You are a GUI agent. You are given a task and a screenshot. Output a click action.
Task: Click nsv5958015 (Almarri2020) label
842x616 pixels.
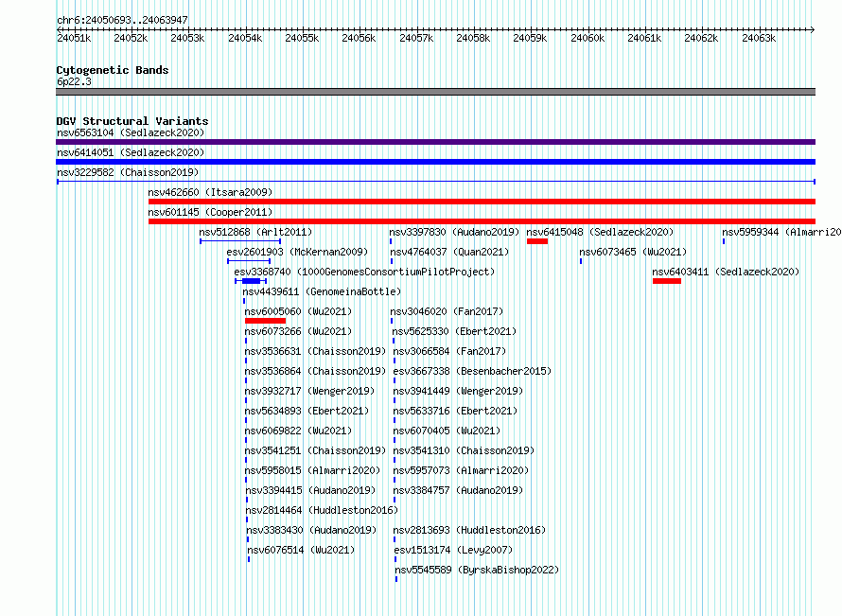(312, 470)
